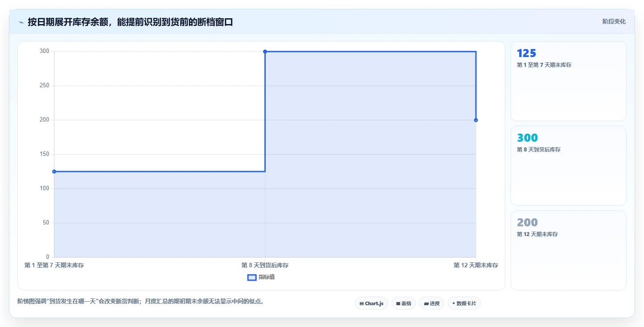Click the 指标值 legend text
The image size is (644, 327).
[x=267, y=277]
